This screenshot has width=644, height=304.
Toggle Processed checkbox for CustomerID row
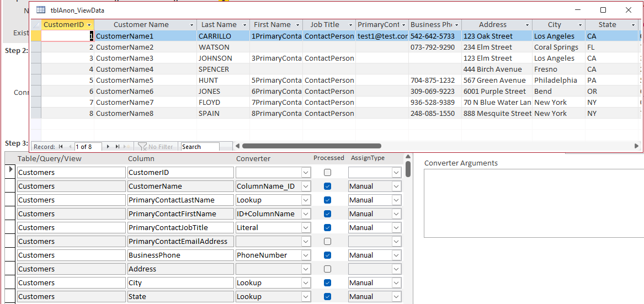click(x=327, y=173)
